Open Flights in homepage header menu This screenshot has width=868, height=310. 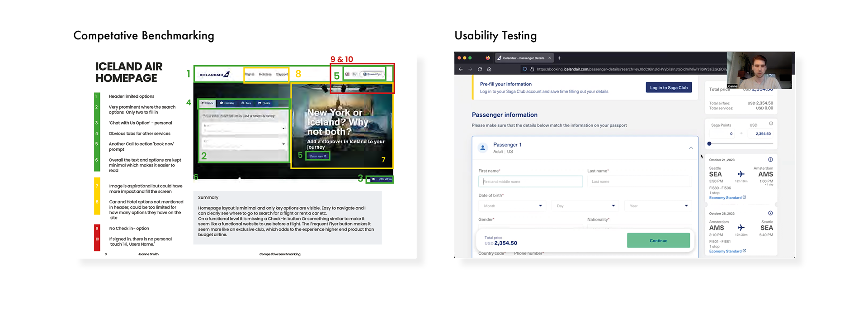pos(250,74)
